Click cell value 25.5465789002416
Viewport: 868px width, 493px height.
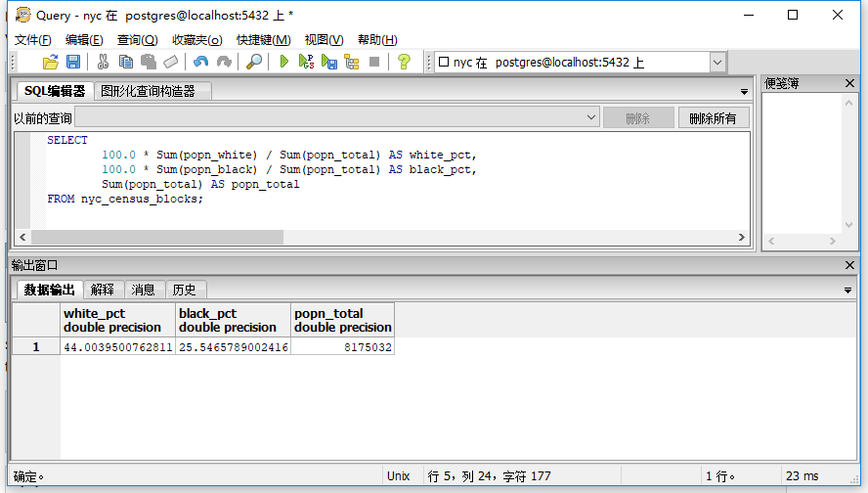click(x=233, y=347)
